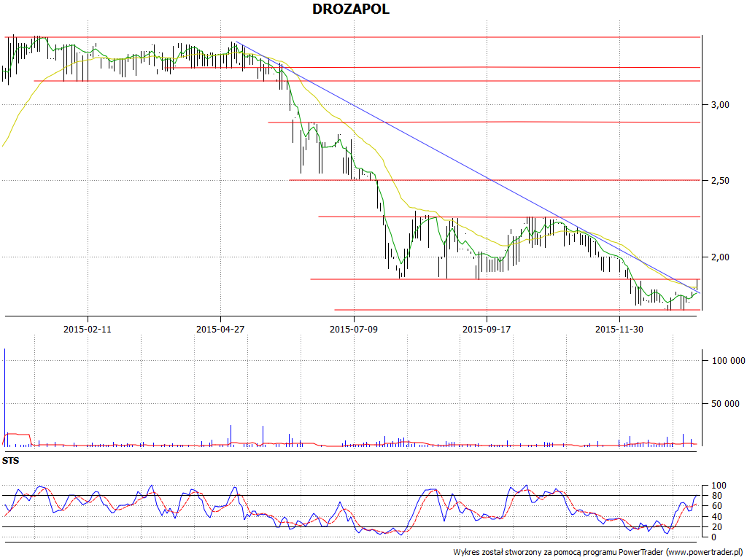Screen dimensions: 747x560
Task: Select the 2015-02-11 date label
Action: pos(88,329)
